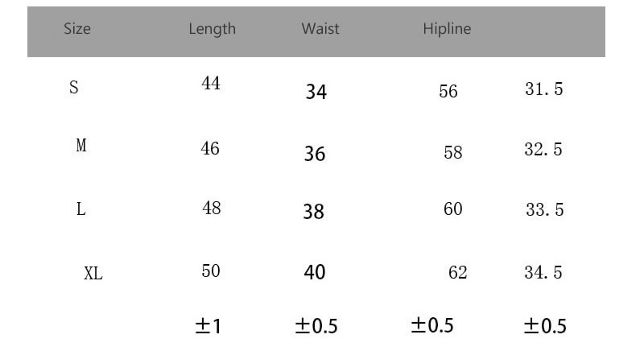Click length value 48 for size L
The width and height of the screenshot is (644, 347).
click(x=211, y=209)
